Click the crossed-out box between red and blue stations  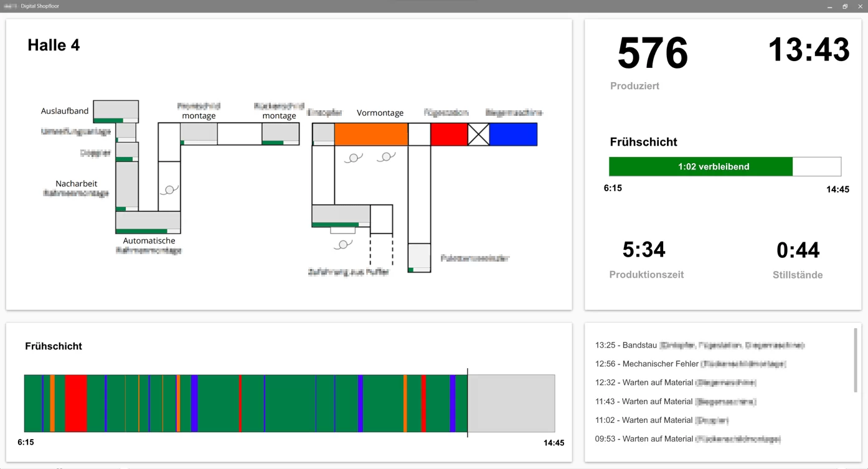point(478,135)
